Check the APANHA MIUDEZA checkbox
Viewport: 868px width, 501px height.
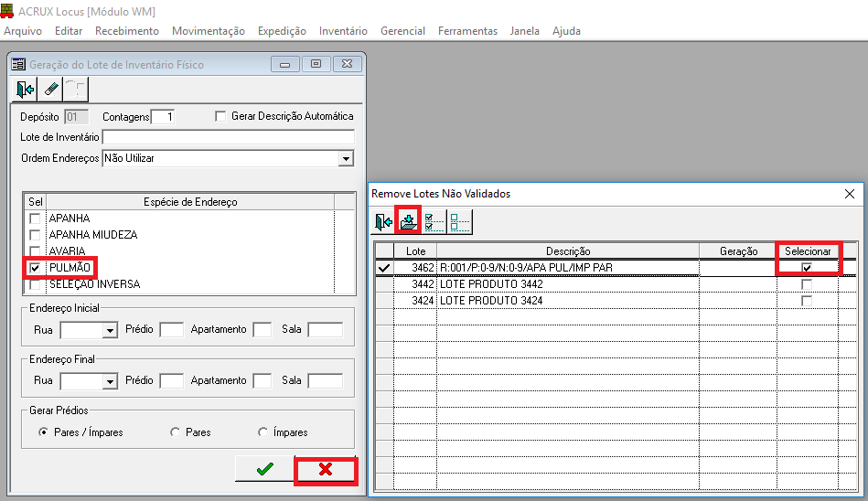(35, 235)
